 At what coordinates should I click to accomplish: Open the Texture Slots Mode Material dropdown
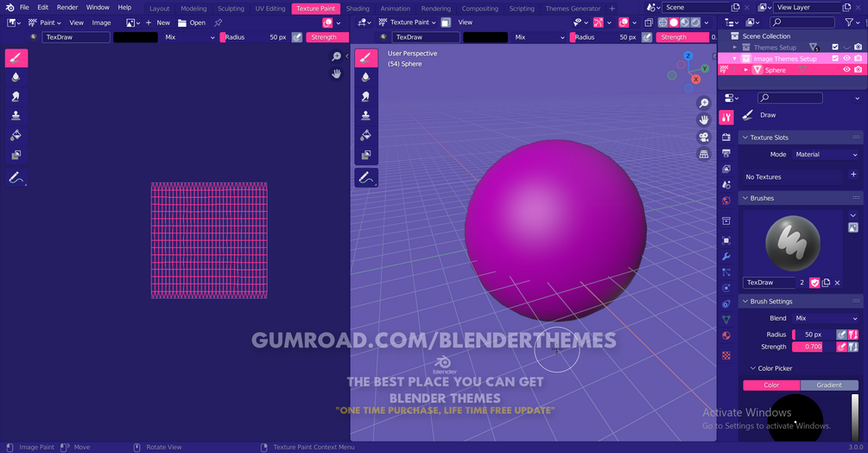[826, 155]
